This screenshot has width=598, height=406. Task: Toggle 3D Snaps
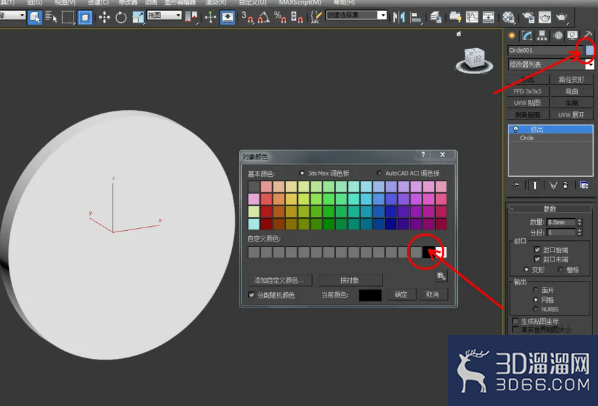click(247, 17)
